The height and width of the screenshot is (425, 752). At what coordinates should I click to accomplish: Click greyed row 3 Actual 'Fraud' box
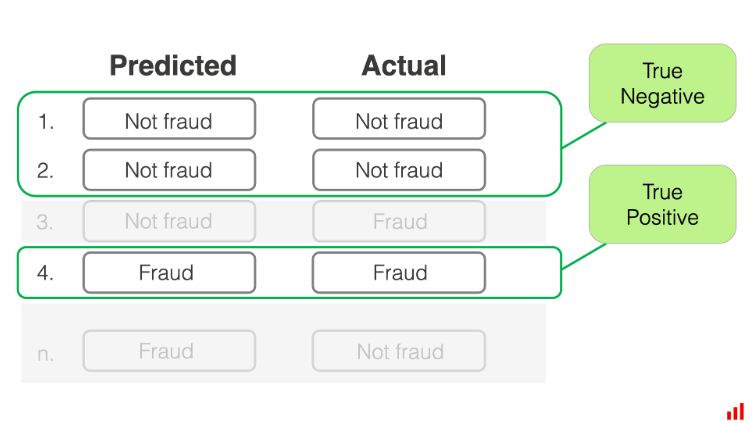(x=399, y=221)
